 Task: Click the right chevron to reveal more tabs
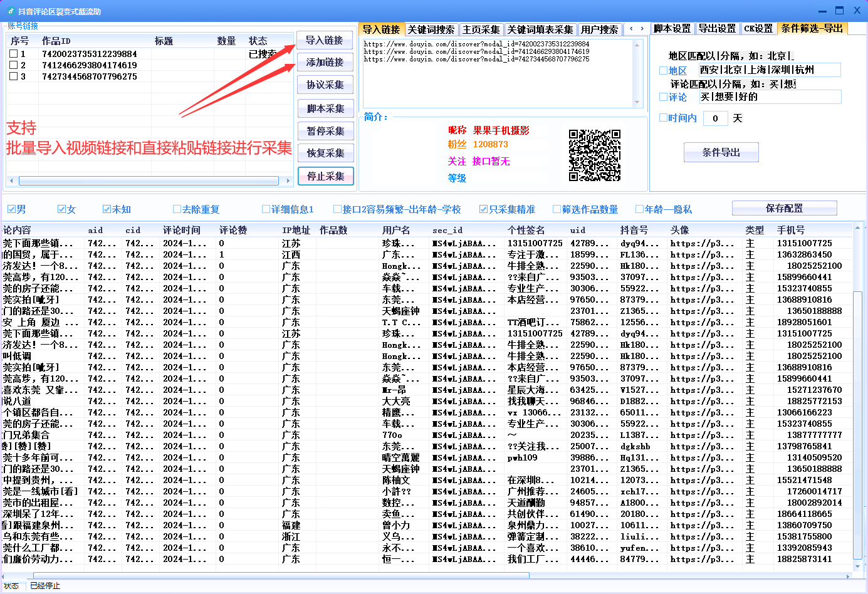(643, 29)
